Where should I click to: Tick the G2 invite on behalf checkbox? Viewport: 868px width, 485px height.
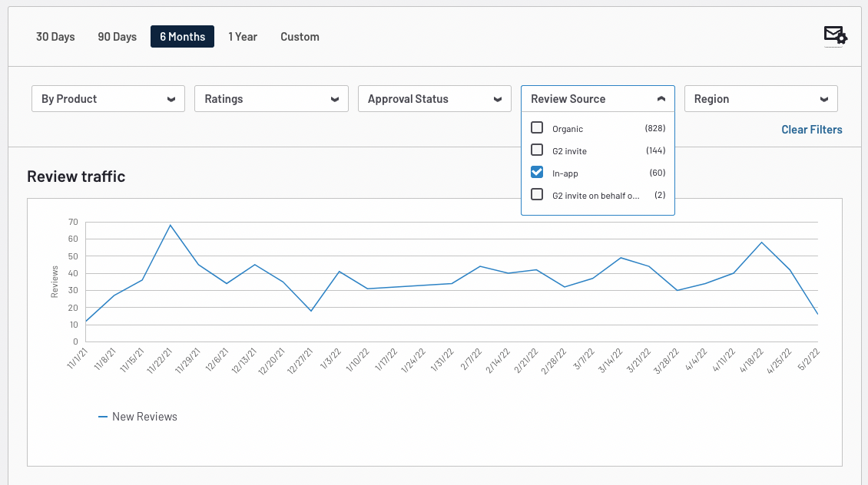pos(537,195)
